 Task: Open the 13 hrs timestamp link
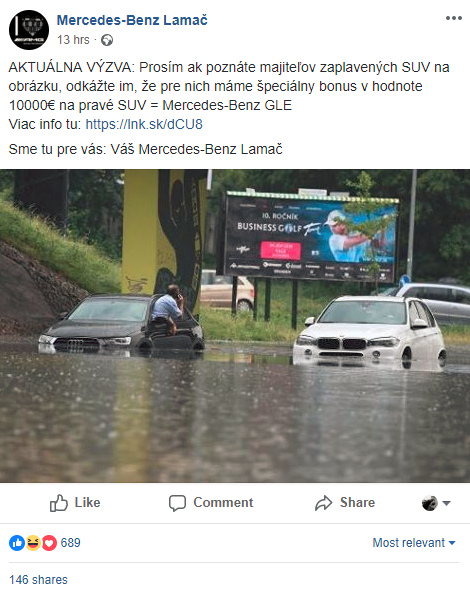pyautogui.click(x=73, y=40)
